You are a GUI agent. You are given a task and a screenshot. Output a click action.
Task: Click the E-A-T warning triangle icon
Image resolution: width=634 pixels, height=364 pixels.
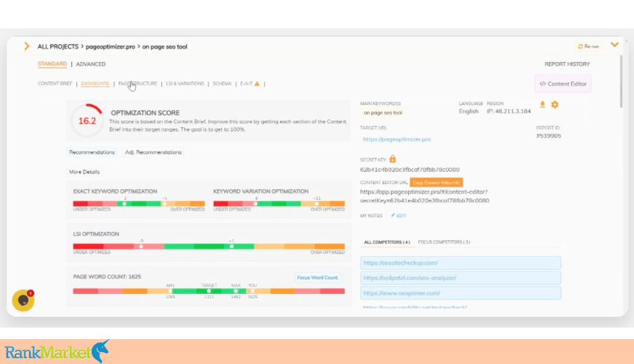[x=257, y=84]
